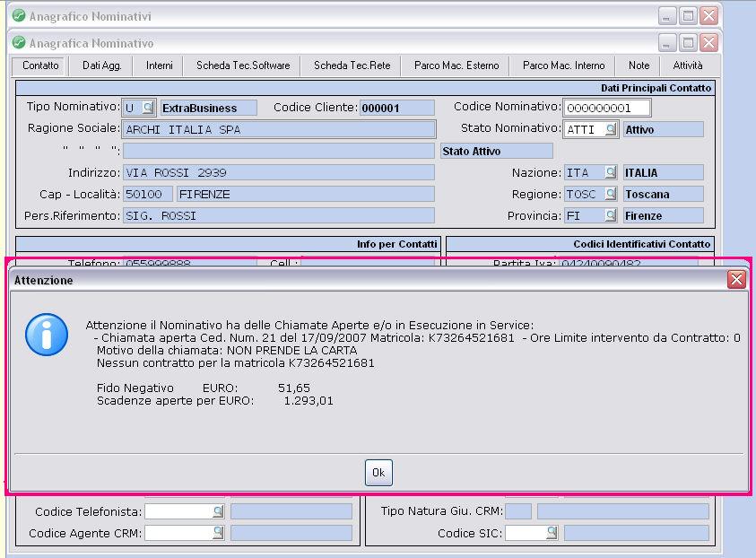Screen dimensions: 756x558
Task: Open lookup icon for Tipo Nominativo
Action: point(148,107)
